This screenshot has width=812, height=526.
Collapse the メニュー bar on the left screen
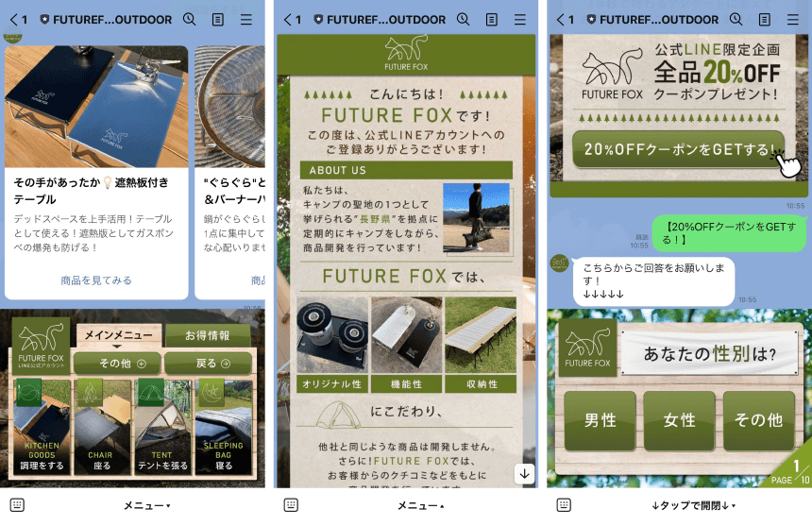[146, 505]
